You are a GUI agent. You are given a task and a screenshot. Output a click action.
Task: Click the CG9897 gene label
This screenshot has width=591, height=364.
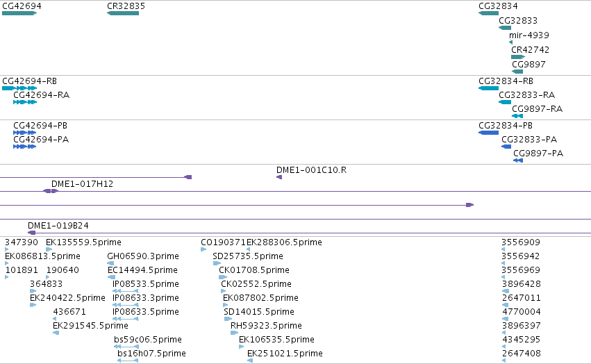528,64
